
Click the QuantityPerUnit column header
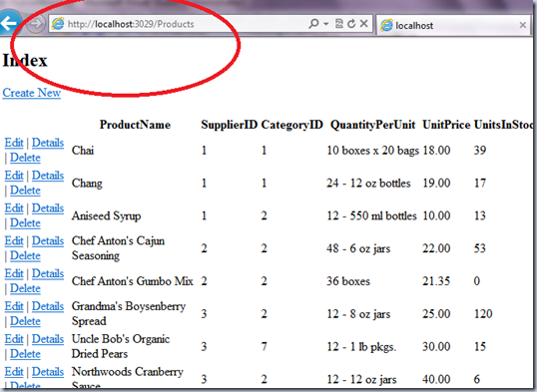(372, 126)
